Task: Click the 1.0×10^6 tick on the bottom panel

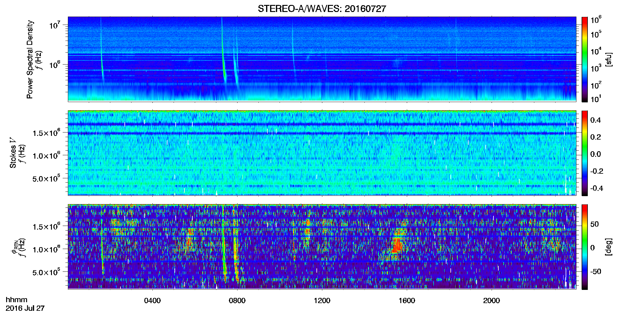Action: (46, 249)
